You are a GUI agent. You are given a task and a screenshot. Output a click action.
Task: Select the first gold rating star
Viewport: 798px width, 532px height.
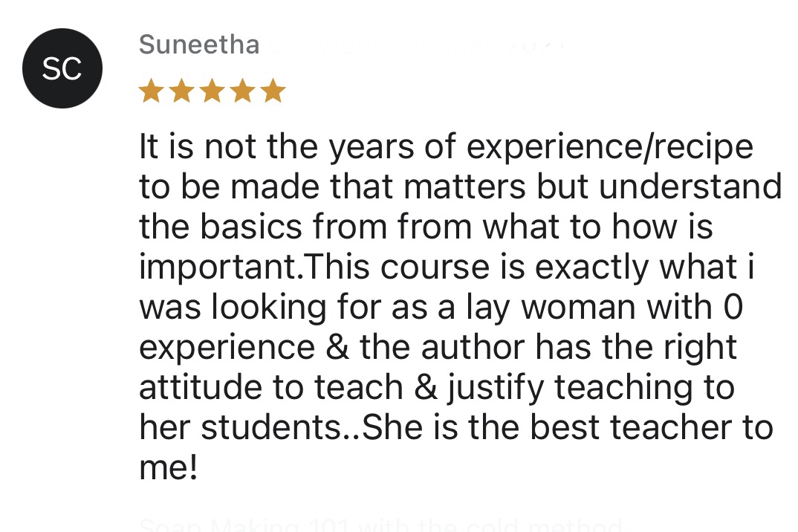pyautogui.click(x=151, y=91)
